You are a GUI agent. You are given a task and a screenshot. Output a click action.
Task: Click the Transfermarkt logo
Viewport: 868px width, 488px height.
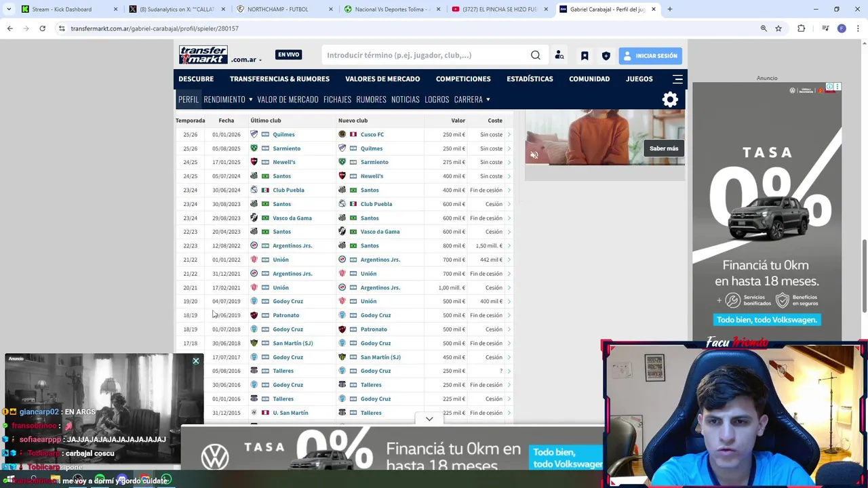(x=203, y=55)
